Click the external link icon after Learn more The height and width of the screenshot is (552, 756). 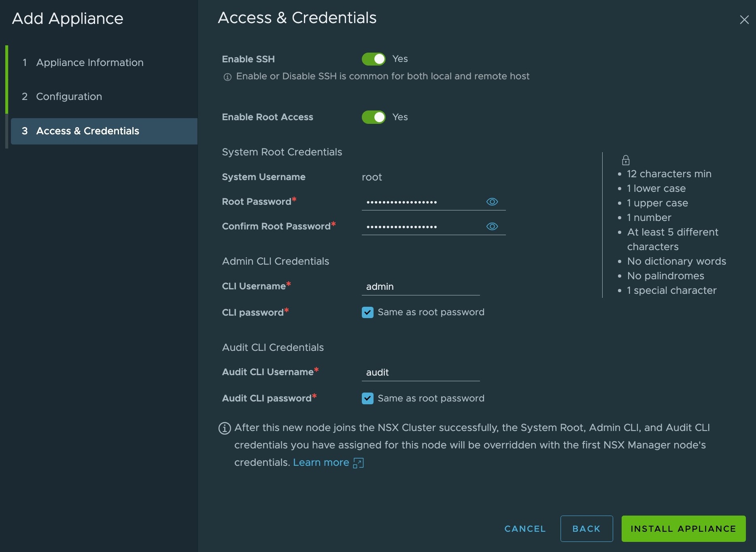pyautogui.click(x=359, y=463)
